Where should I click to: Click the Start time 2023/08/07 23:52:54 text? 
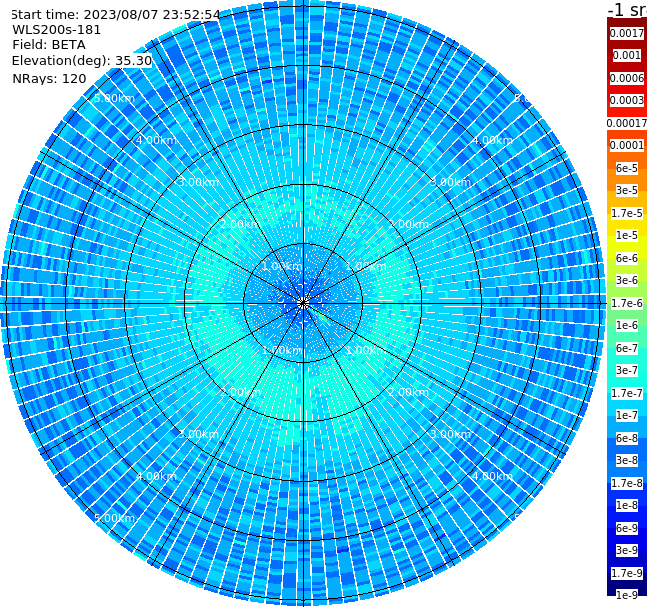click(115, 14)
